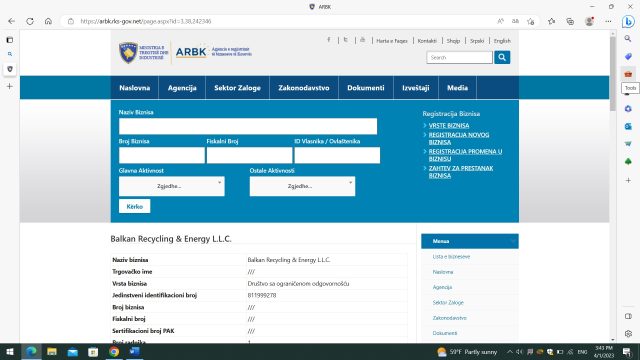This screenshot has height=360, width=640.
Task: Click the ARBK logo
Action: [x=191, y=52]
